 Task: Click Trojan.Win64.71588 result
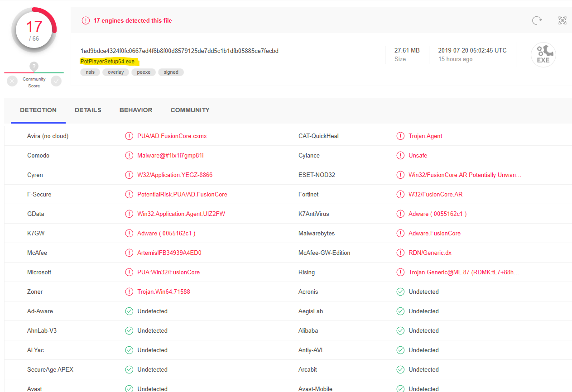[164, 292]
